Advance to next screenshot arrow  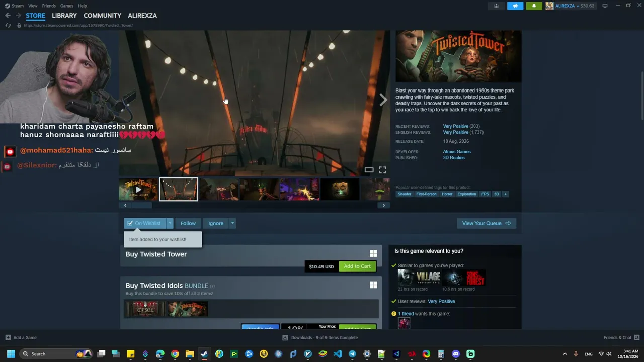(x=383, y=100)
